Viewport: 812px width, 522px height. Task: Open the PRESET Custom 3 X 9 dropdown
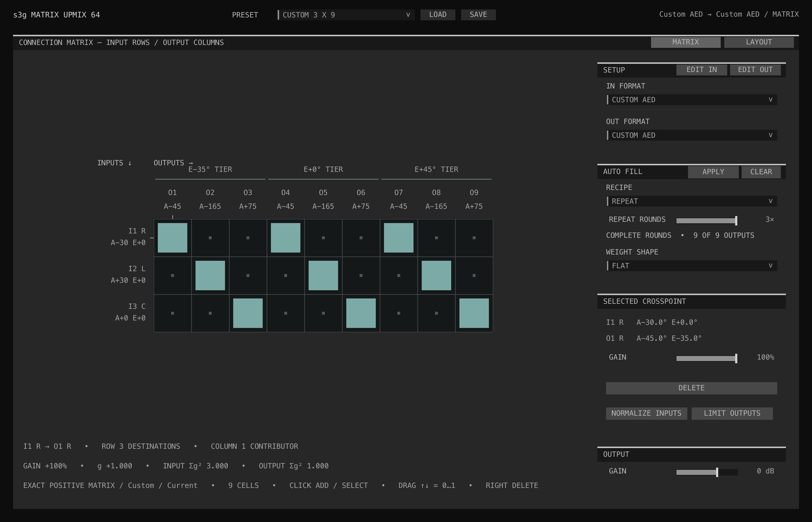(x=346, y=14)
